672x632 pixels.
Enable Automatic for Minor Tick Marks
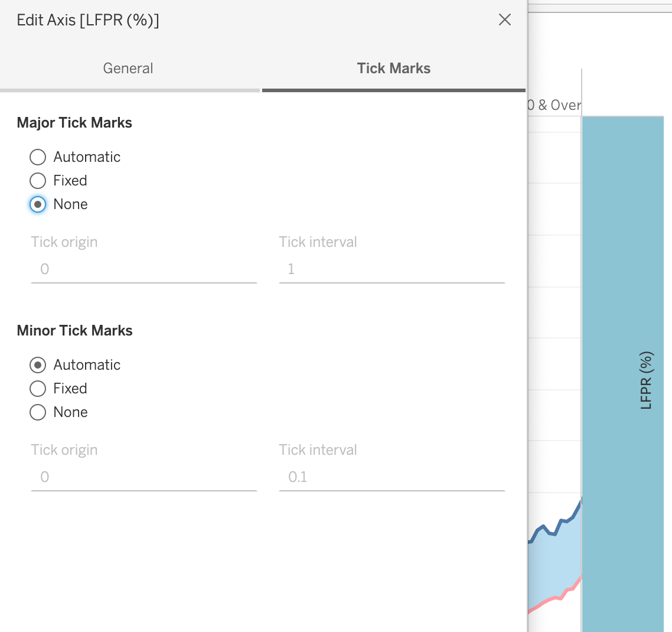tap(38, 365)
